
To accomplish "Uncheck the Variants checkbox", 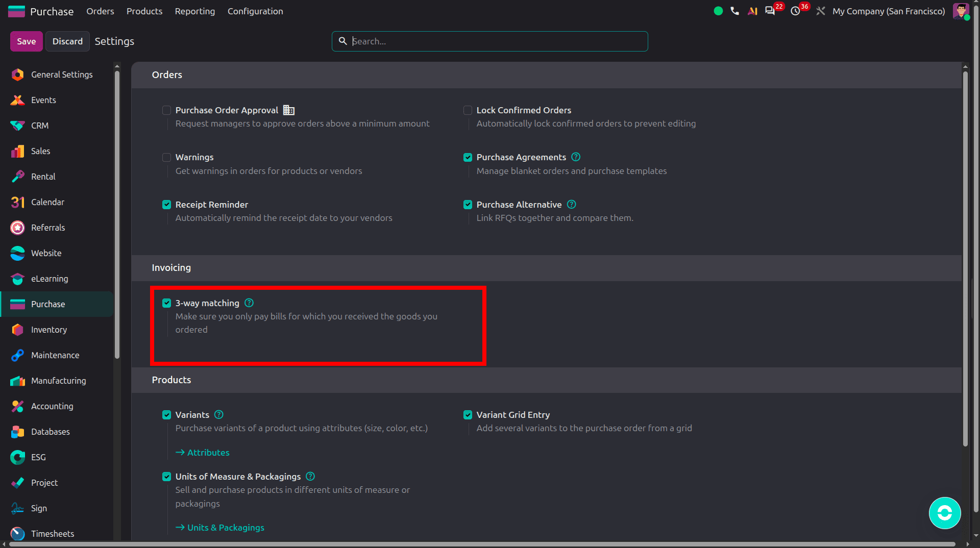I will (166, 415).
